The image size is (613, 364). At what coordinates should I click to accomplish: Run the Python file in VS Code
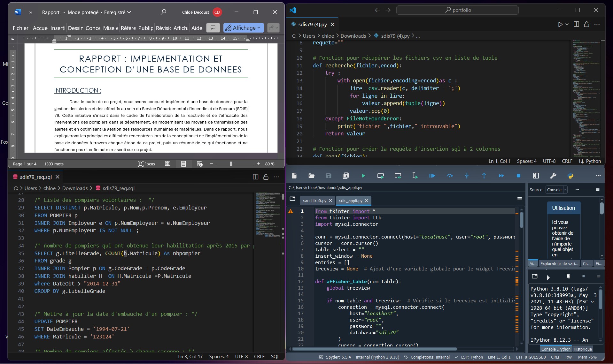tap(560, 24)
